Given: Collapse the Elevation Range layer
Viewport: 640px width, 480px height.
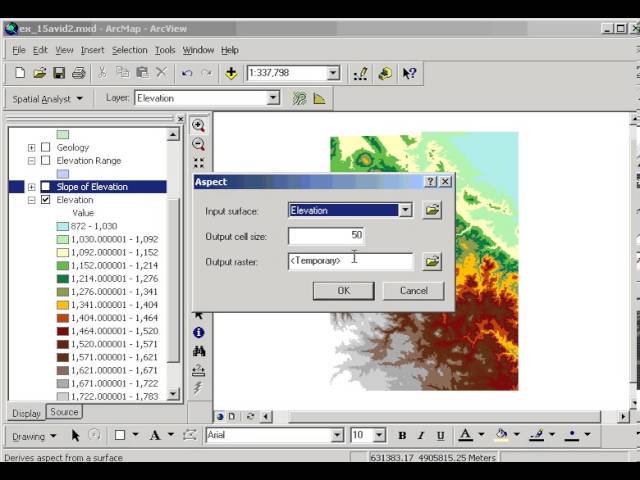Looking at the screenshot, I should click(x=31, y=160).
